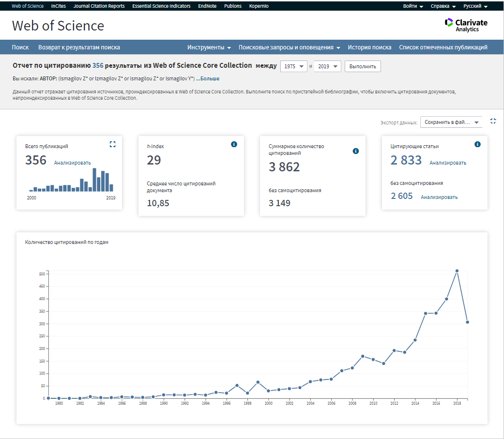Click the Экспорт данных label
504x439 pixels.
[x=399, y=122]
